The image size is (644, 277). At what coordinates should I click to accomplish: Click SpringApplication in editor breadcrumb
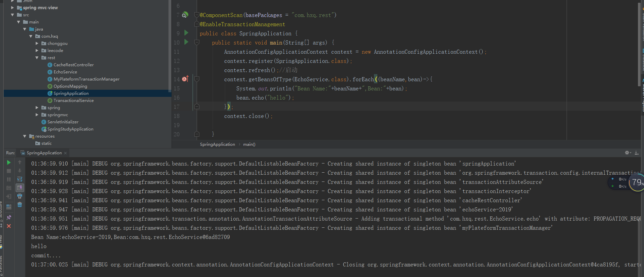pyautogui.click(x=217, y=144)
